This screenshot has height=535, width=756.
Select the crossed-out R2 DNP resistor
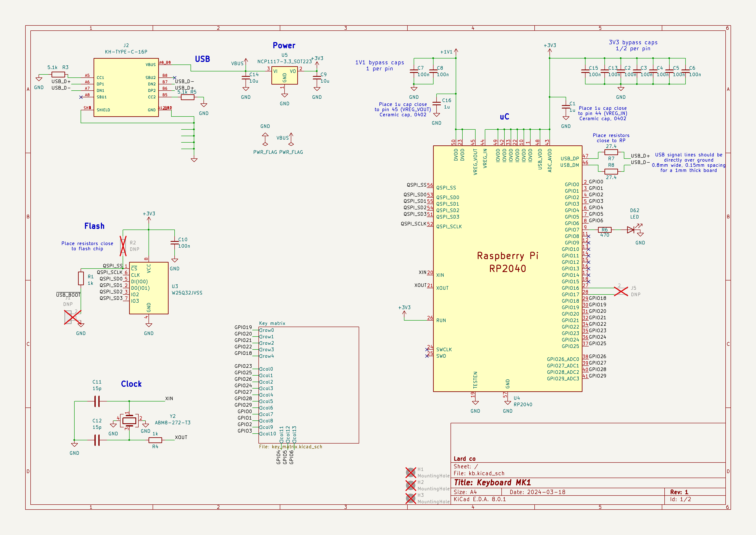[123, 246]
